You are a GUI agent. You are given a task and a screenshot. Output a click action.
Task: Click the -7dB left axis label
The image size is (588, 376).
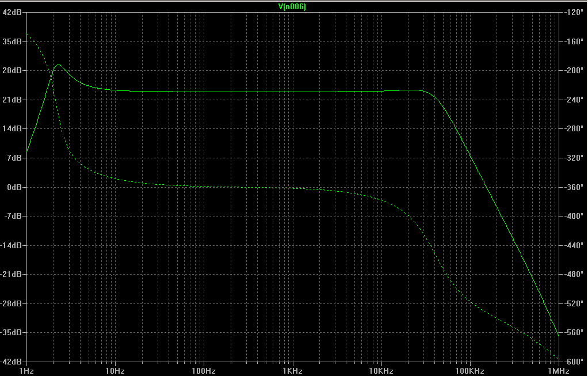13,216
